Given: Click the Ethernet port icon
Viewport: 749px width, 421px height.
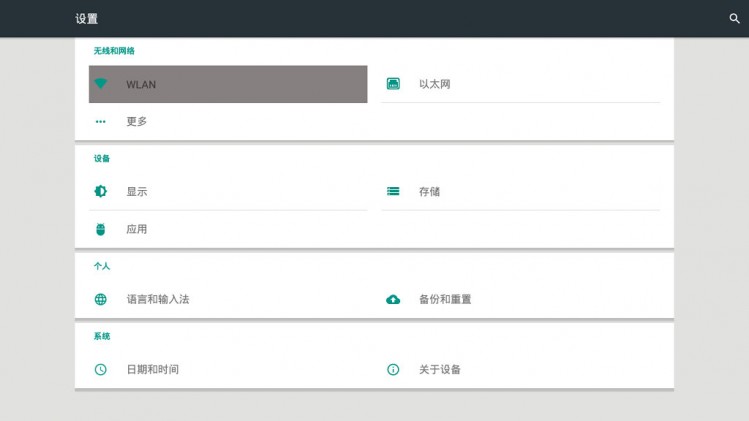Looking at the screenshot, I should coord(393,84).
